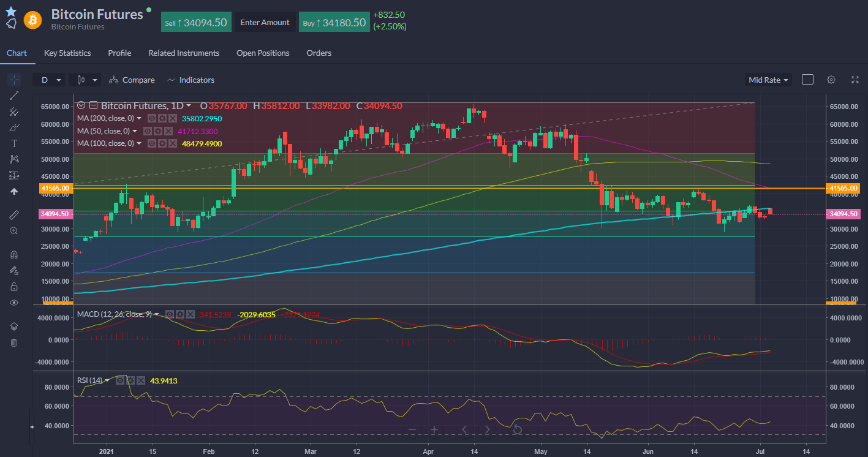This screenshot has height=457, width=868.
Task: Activate the ruler measure tool
Action: click(14, 214)
